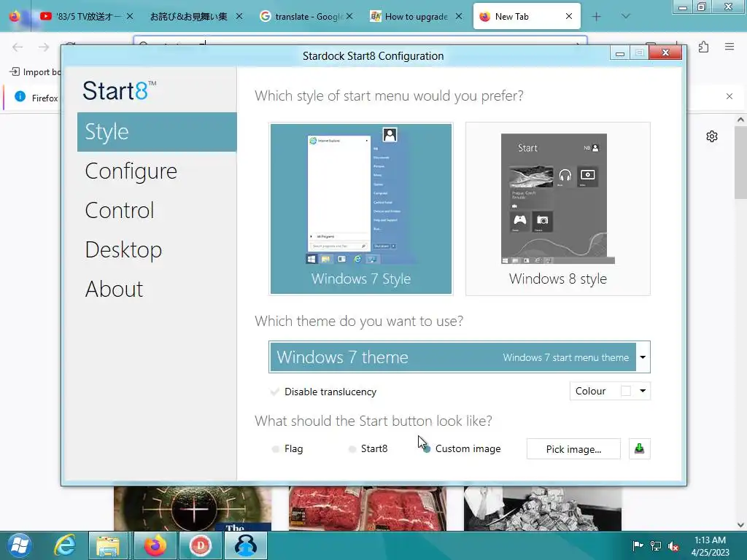Dismiss the Firefox info bar
Viewport: 747px width, 560px height.
tap(729, 97)
